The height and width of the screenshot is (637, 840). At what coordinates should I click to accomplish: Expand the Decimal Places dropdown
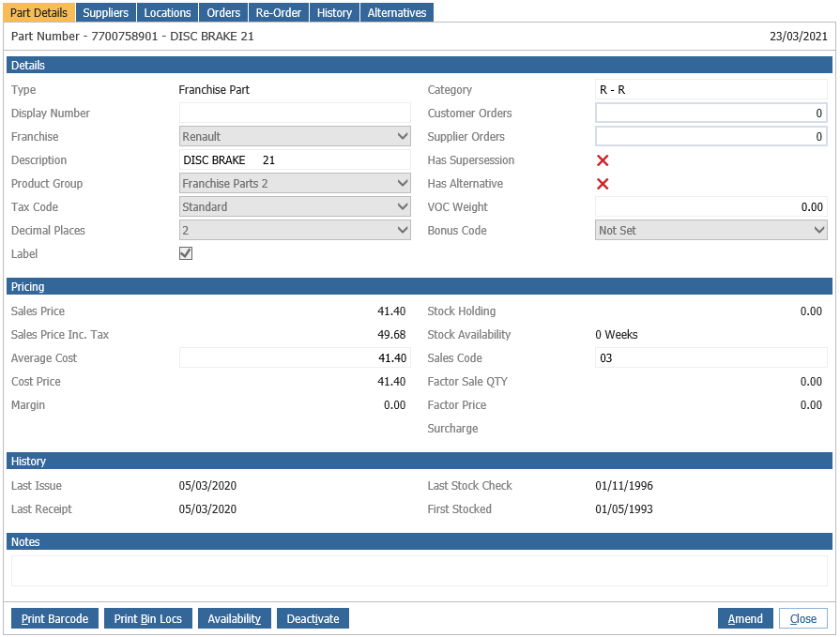click(295, 231)
